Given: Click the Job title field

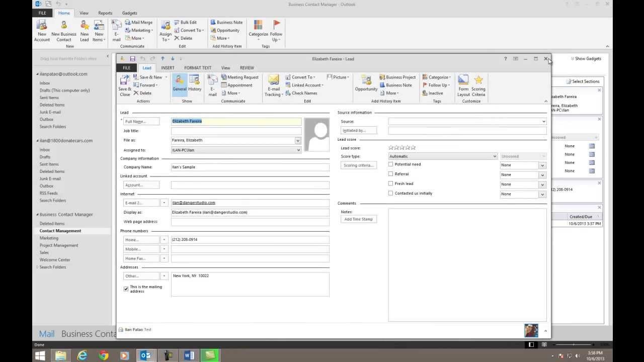Looking at the screenshot, I should [x=236, y=131].
